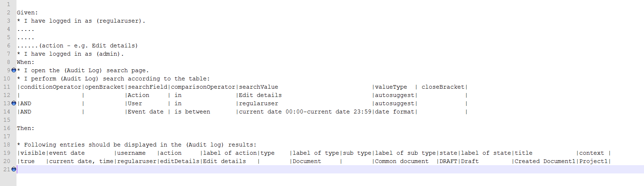The height and width of the screenshot is (186, 644).
Task: Click the 'Given:' keyword text
Action: (27, 13)
